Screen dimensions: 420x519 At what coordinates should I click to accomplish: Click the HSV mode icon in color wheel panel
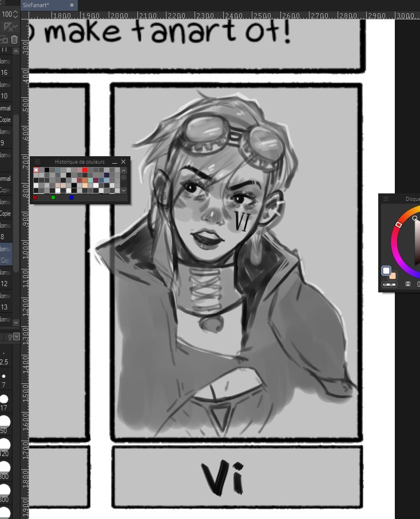pos(408,284)
